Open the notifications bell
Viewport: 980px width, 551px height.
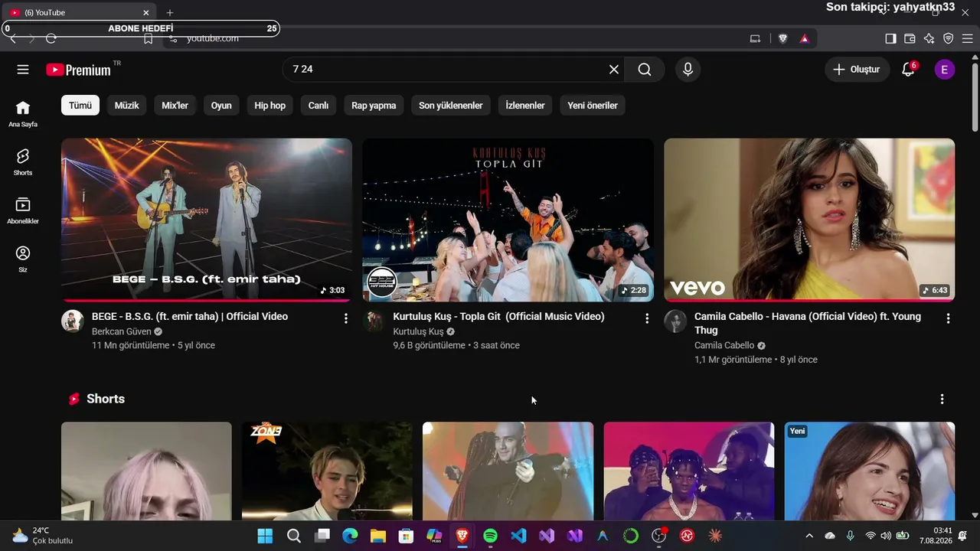click(x=908, y=70)
